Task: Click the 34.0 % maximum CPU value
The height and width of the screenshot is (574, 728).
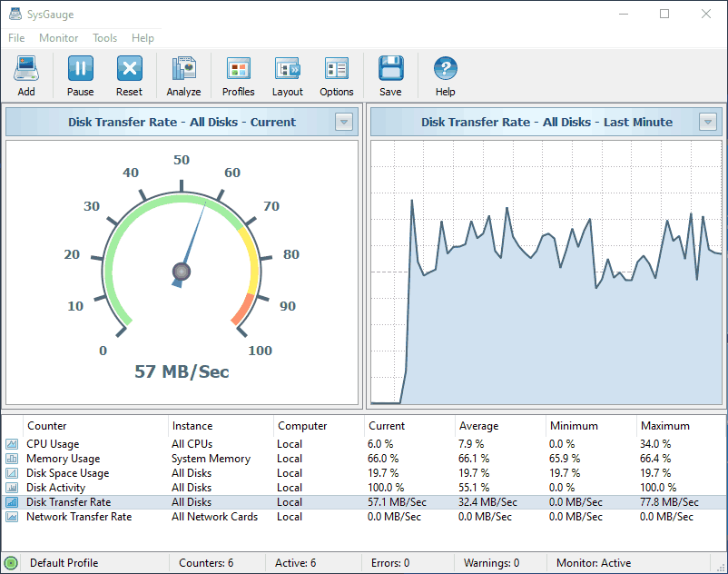Action: point(655,444)
